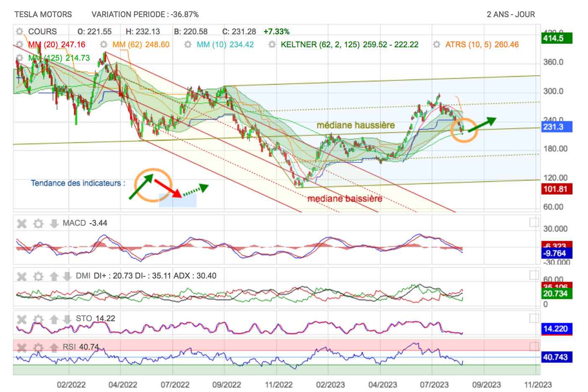Click the TESLA MOTORS title
588x392 pixels.
[x=43, y=14]
